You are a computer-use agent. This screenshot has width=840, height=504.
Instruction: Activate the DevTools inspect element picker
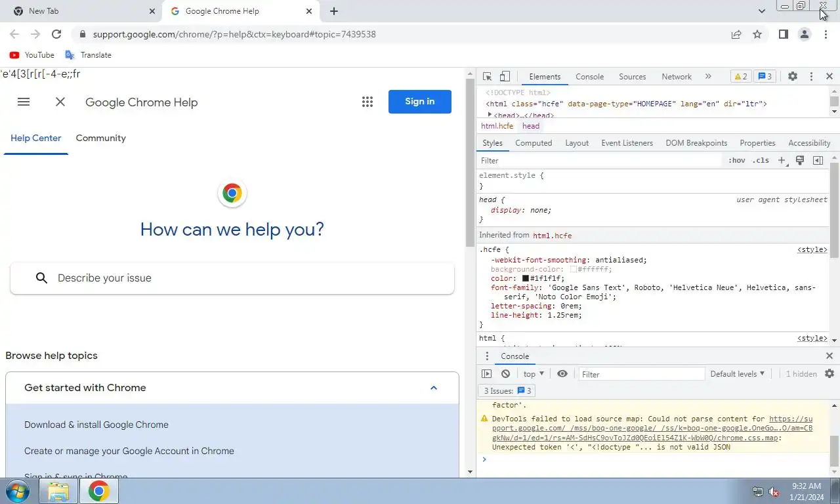coord(487,77)
